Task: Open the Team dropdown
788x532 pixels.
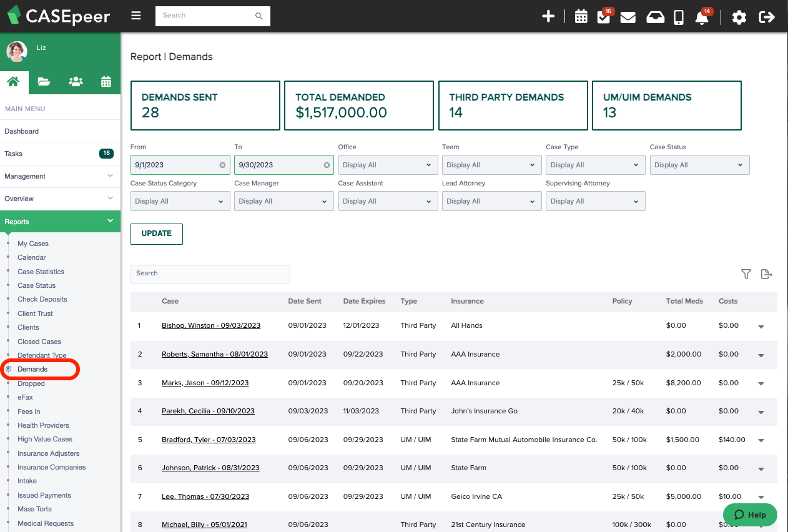Action: coord(492,165)
